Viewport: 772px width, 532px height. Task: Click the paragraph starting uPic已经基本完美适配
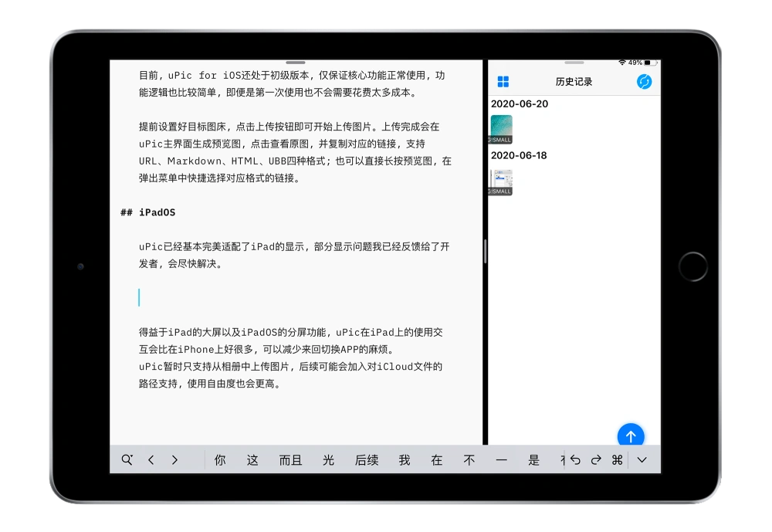click(x=294, y=255)
